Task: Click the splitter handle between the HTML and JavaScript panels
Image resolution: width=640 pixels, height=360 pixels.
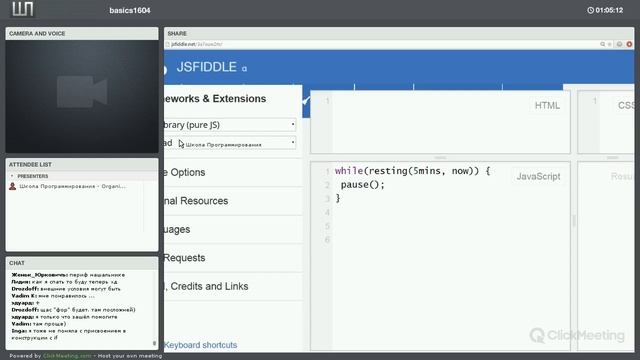Action: [440, 158]
